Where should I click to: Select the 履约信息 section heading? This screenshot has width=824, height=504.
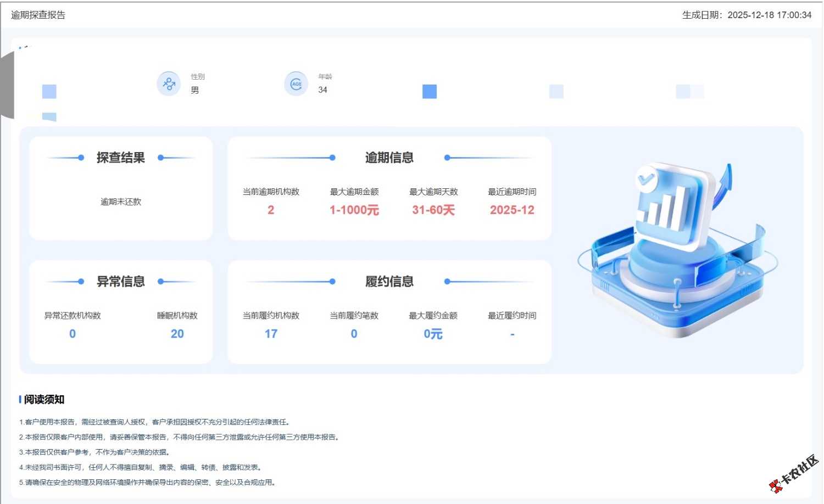click(389, 282)
